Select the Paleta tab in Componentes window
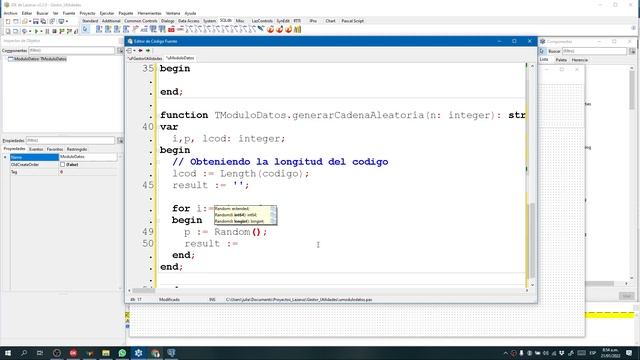This screenshot has width=640, height=360. coord(561,60)
